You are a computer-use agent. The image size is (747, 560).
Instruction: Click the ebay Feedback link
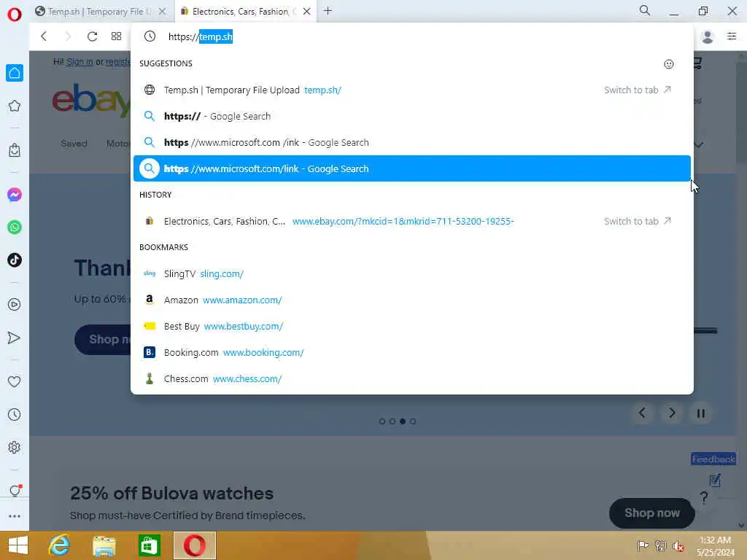[x=713, y=459]
